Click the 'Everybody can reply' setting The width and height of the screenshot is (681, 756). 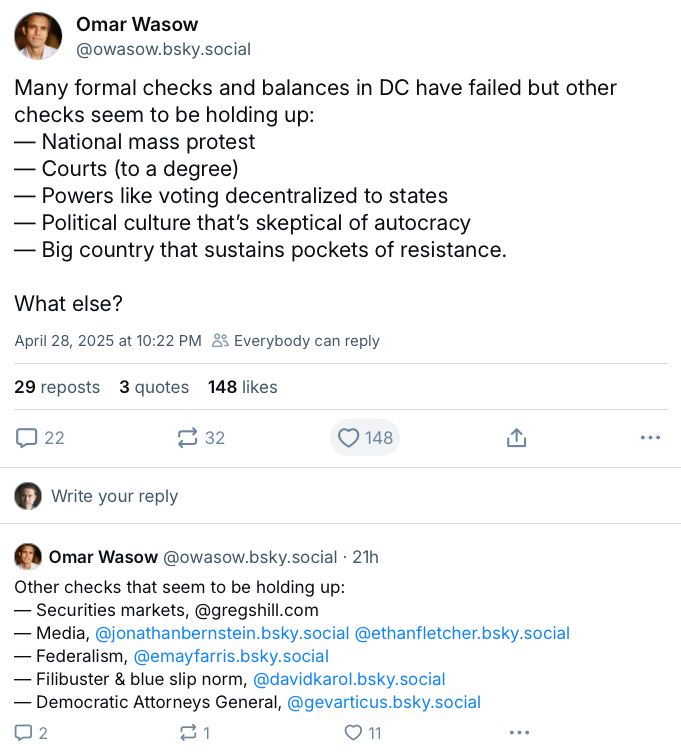click(296, 341)
